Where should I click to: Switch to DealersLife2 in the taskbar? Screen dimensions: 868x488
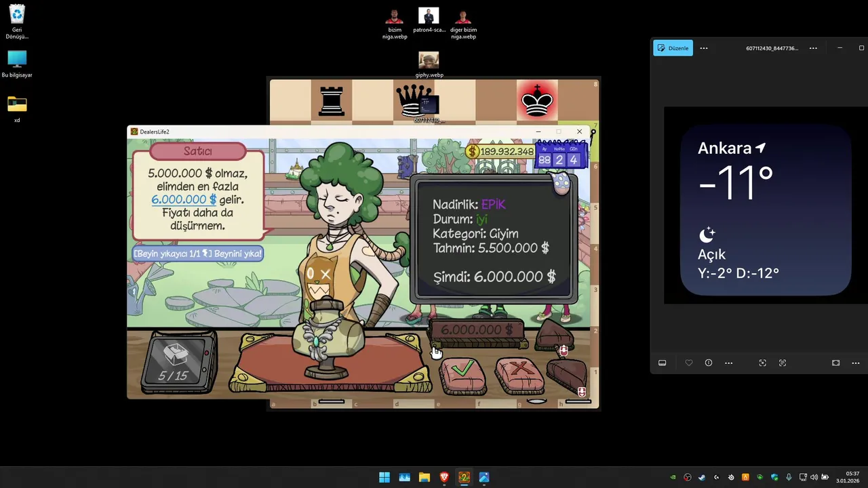coord(464,477)
